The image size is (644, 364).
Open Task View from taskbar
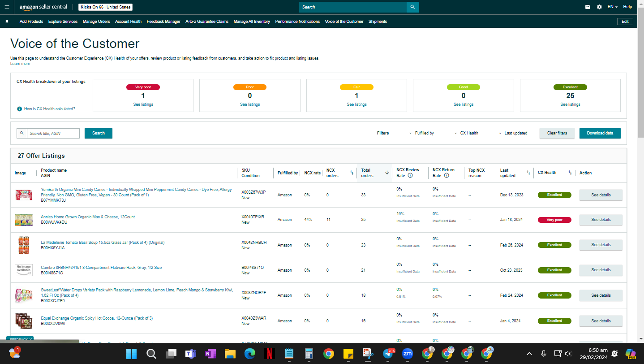pos(171,354)
